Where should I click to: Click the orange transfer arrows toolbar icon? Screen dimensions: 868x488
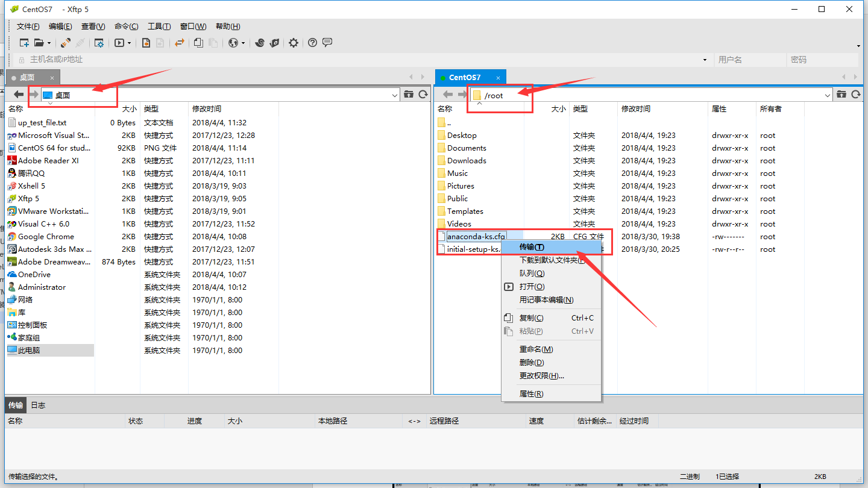pyautogui.click(x=179, y=43)
